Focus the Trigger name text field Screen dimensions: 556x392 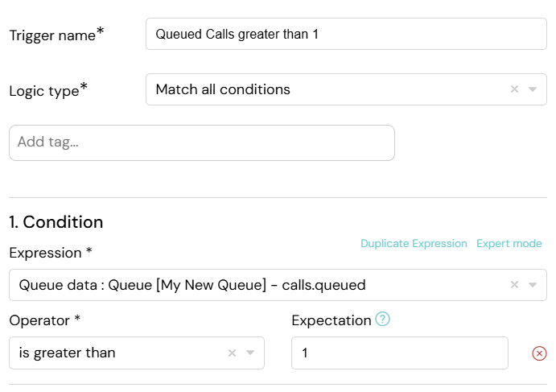346,34
